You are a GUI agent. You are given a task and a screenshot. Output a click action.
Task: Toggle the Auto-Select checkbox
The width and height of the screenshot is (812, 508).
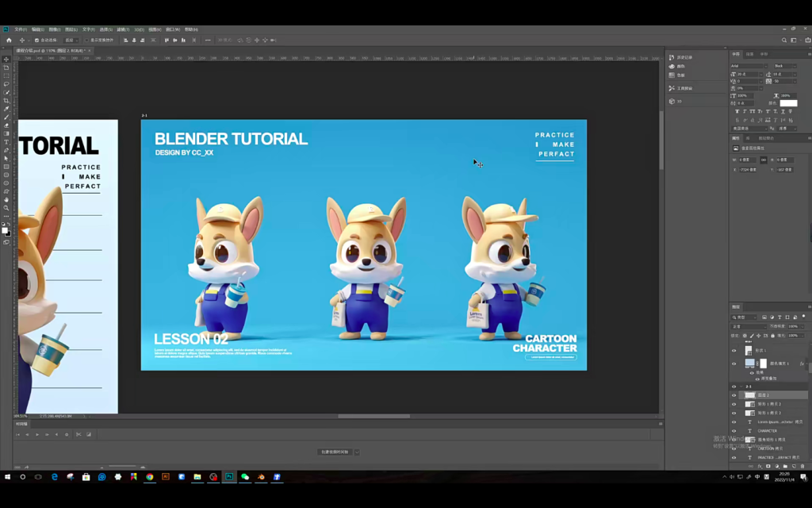coord(36,40)
